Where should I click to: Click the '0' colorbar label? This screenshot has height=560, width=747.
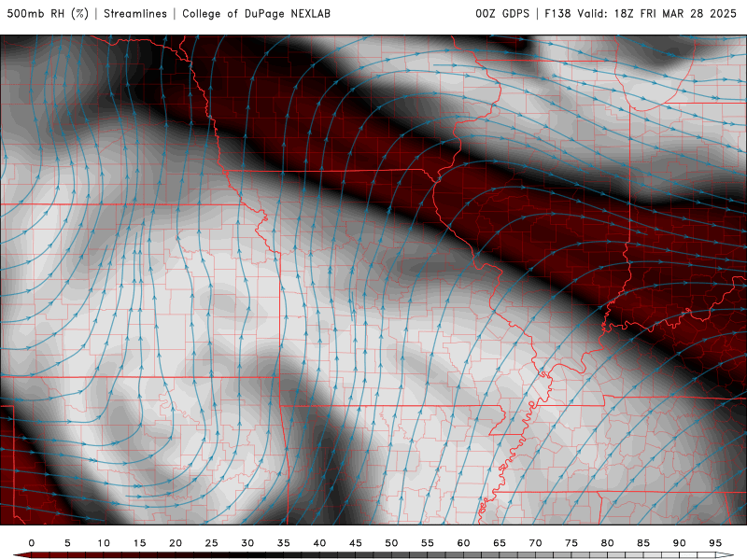point(32,543)
